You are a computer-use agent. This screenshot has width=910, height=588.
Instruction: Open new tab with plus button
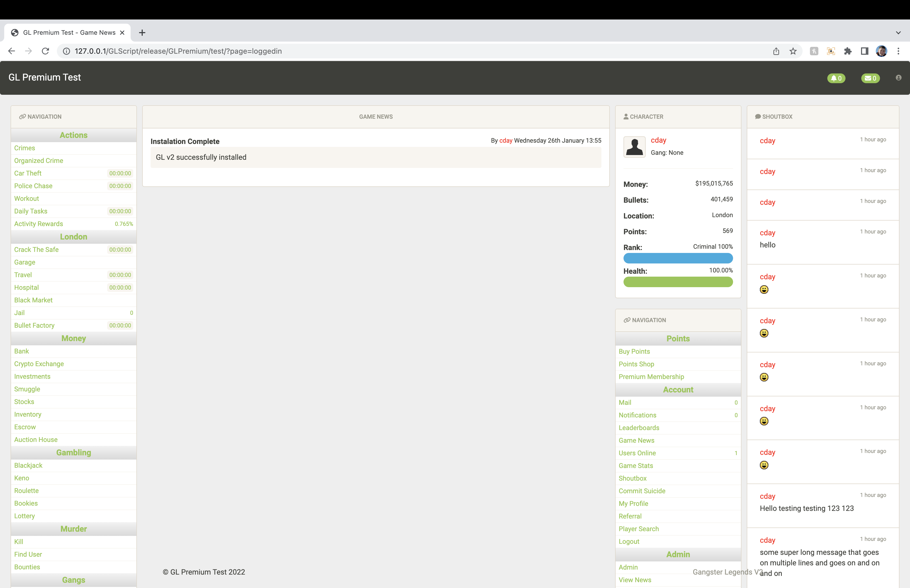(142, 33)
